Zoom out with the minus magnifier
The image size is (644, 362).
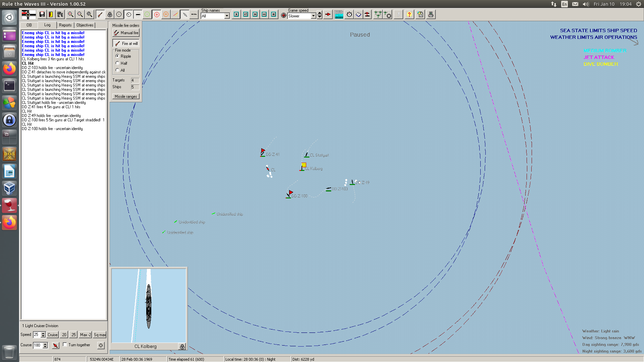(x=80, y=14)
